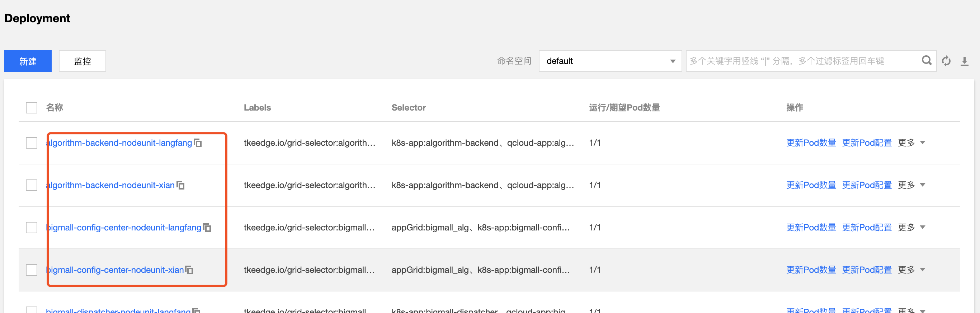Click 更新Pod配置 for algorithm-backend-nodeunit-langfang
This screenshot has height=313, width=980.
click(867, 143)
